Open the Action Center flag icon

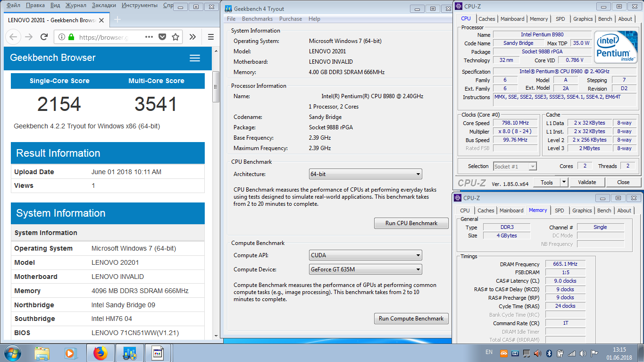click(594, 353)
